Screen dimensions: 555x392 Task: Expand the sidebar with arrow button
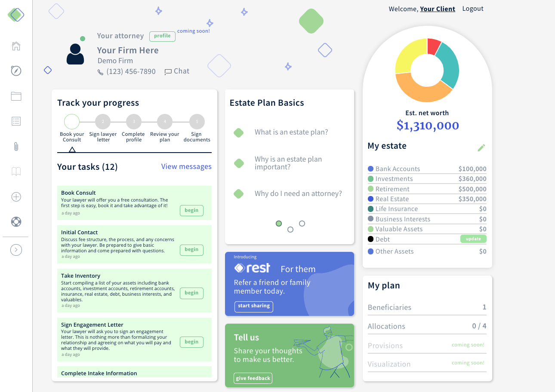[x=16, y=250]
